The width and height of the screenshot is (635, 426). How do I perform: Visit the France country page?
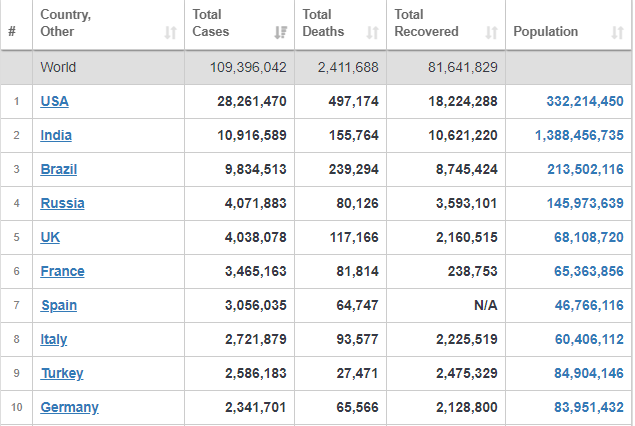coord(62,271)
